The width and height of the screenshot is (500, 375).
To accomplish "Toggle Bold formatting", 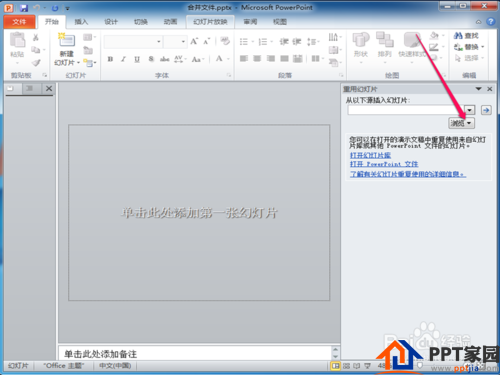I will point(110,59).
